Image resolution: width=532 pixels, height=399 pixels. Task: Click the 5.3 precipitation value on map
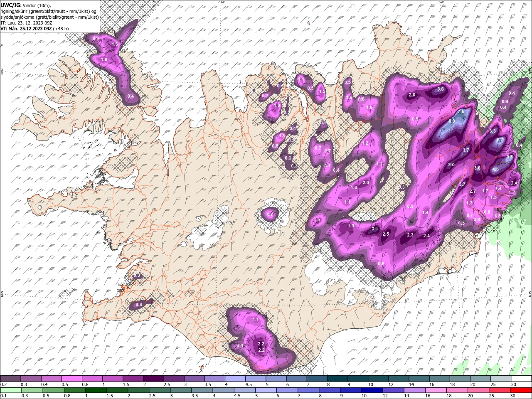click(510, 157)
